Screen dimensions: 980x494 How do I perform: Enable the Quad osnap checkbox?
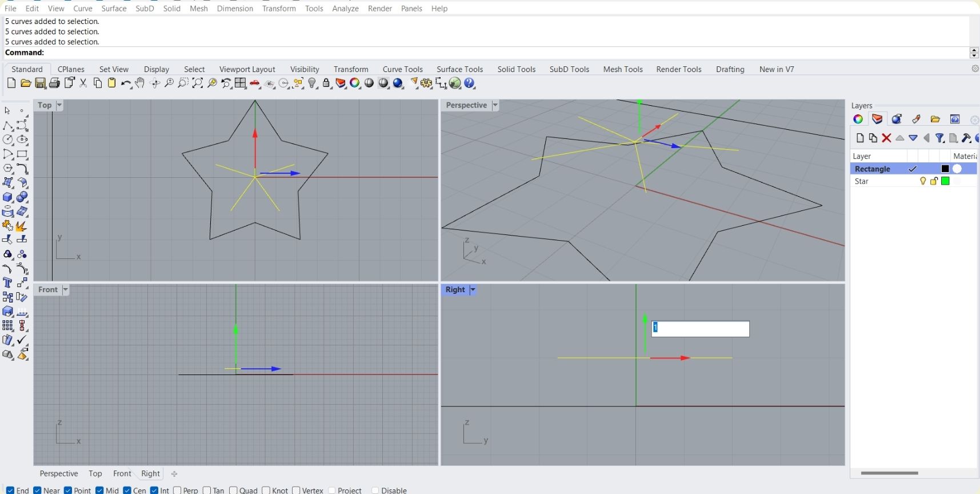[x=233, y=490]
